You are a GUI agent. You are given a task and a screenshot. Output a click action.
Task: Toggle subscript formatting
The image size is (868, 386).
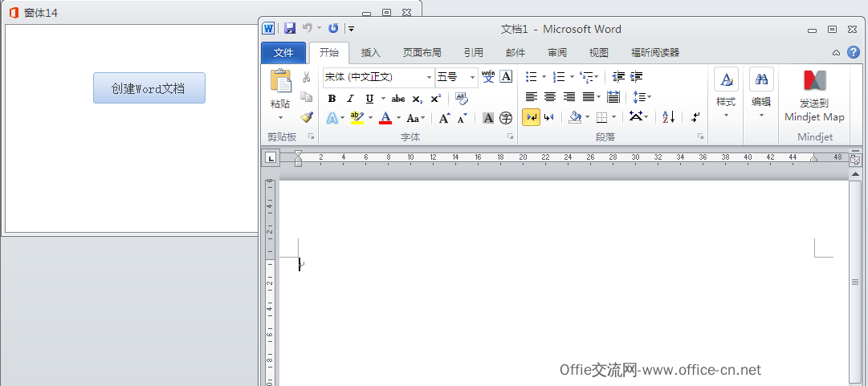(x=418, y=99)
